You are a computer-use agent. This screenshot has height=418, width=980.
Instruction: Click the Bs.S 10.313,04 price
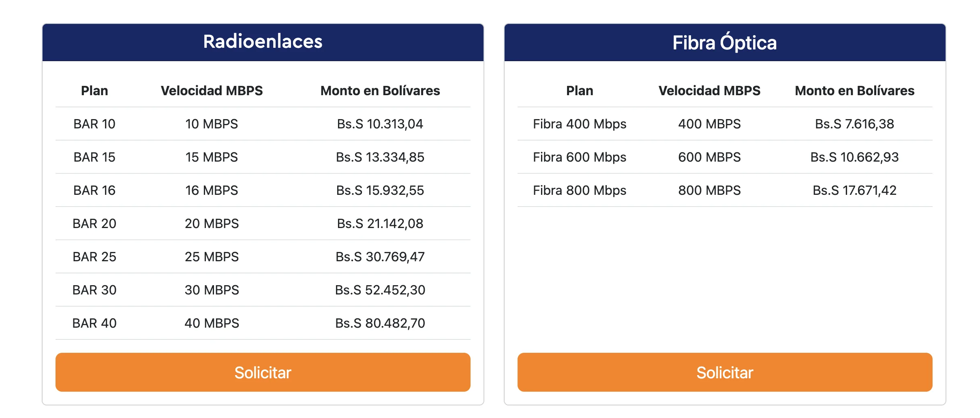click(380, 124)
